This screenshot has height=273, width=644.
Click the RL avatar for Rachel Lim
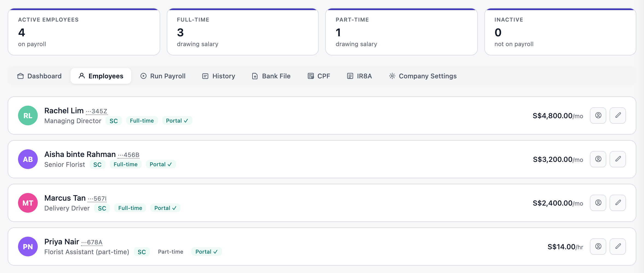point(28,115)
